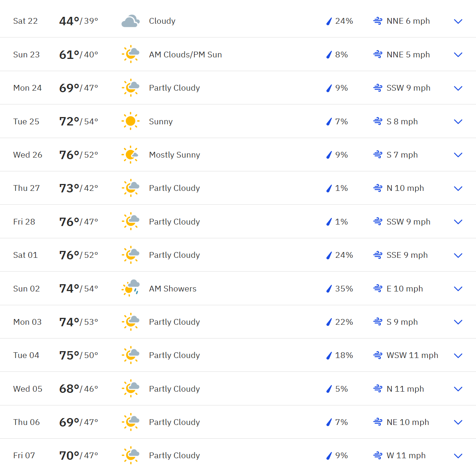Click the cloudy icon for Sat 22
Viewport: 476px width, 472px height.
130,21
